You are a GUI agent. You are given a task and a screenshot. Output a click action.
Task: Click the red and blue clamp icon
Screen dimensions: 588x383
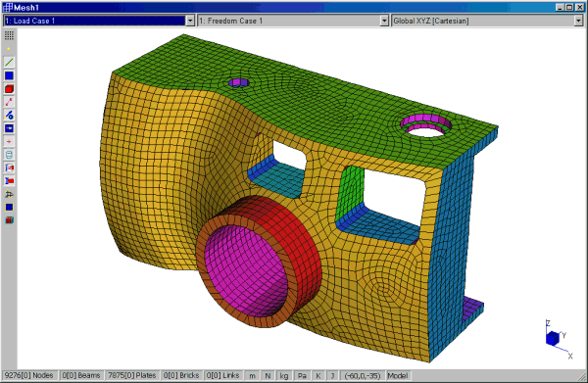tap(9, 181)
